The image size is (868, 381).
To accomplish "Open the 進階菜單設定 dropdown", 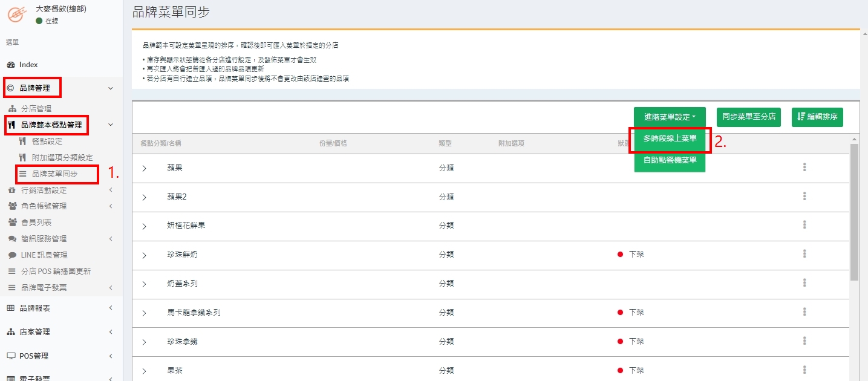I will point(670,117).
